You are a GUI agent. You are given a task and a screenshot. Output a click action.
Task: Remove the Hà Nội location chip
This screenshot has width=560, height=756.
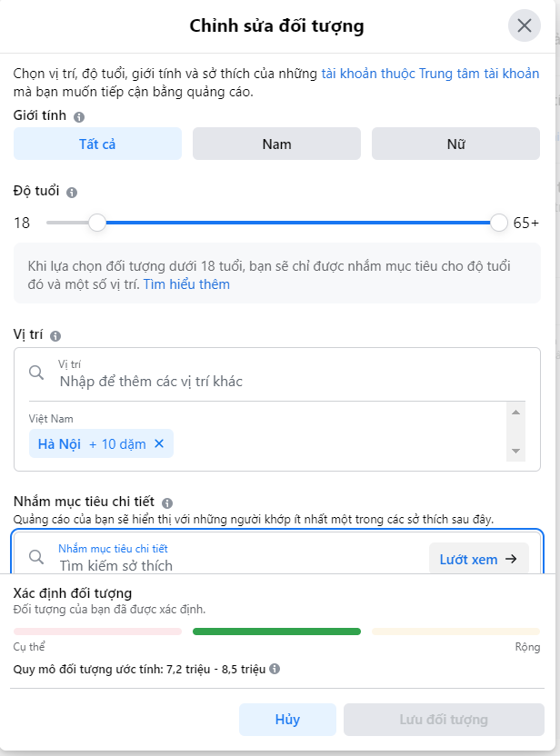tap(159, 443)
